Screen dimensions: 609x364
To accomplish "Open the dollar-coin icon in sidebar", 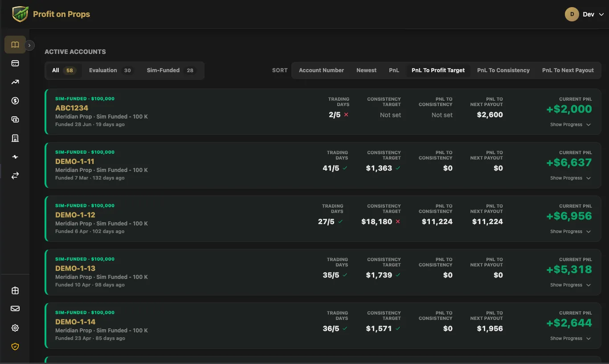I will tap(15, 101).
